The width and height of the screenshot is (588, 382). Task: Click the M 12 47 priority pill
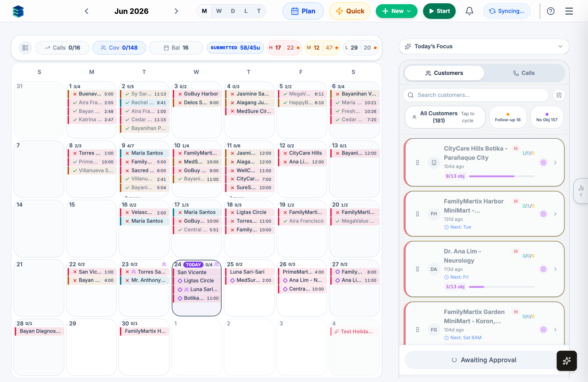(322, 48)
